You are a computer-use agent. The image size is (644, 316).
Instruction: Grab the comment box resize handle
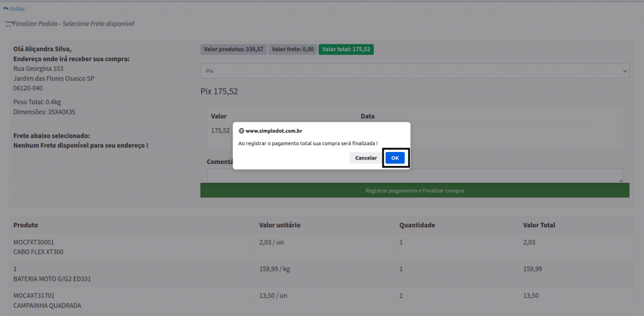tap(620, 180)
